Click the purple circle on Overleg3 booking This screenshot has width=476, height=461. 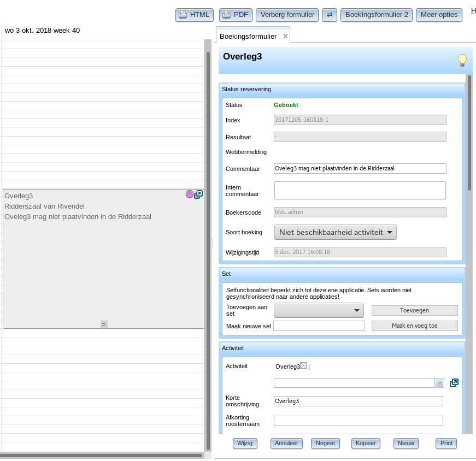(x=190, y=194)
